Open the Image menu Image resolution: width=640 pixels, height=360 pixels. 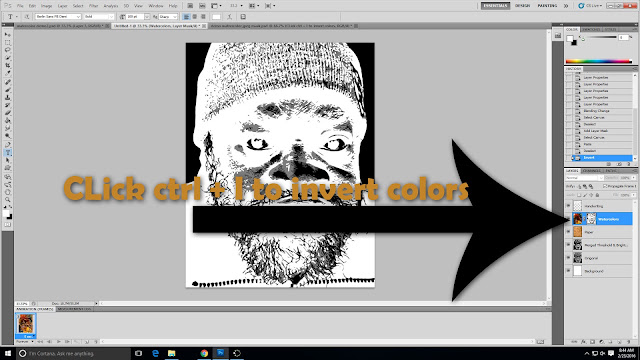tap(47, 6)
